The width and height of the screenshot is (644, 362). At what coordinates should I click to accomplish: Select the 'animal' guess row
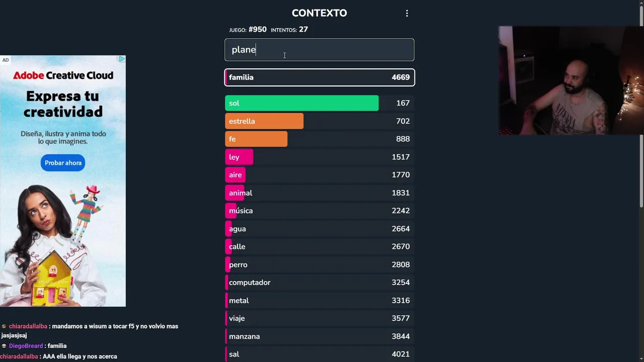click(319, 193)
